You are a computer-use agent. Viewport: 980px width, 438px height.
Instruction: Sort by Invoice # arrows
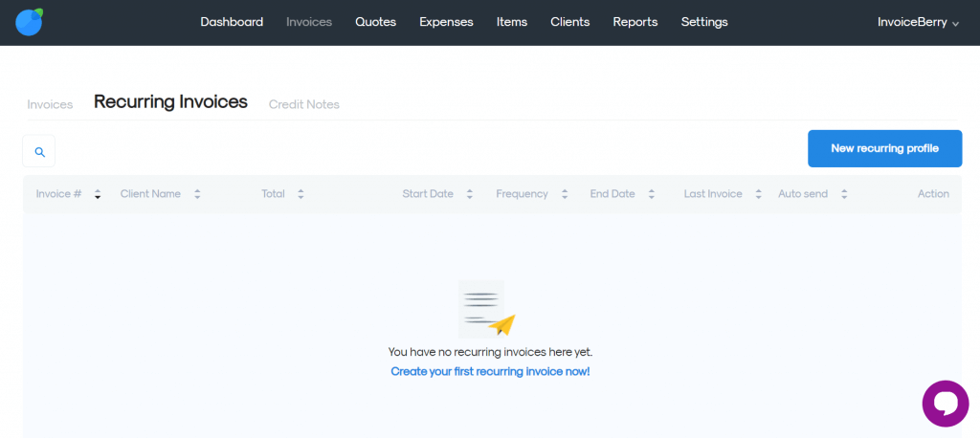click(x=98, y=194)
